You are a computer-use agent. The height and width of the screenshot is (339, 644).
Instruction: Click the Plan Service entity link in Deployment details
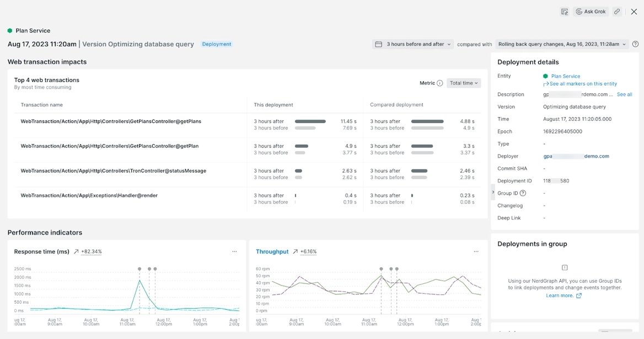tap(566, 76)
